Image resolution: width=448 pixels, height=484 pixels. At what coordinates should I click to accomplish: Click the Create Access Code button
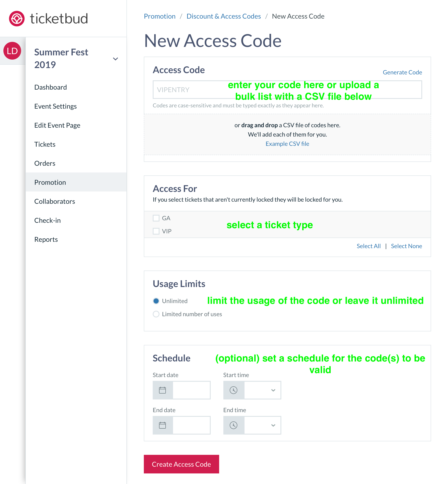pyautogui.click(x=181, y=464)
